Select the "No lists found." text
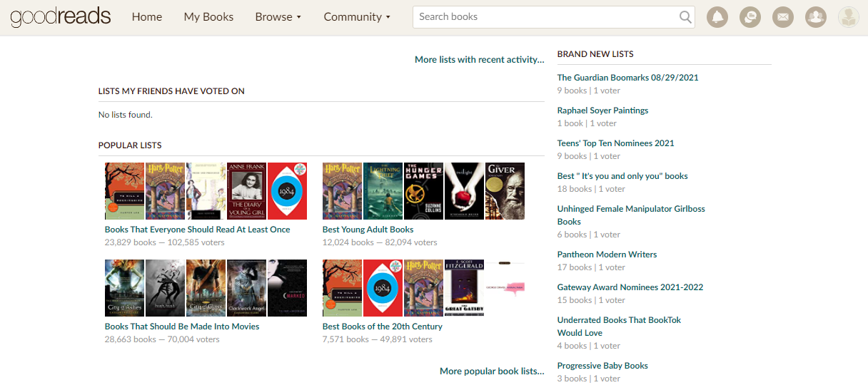 coord(126,115)
